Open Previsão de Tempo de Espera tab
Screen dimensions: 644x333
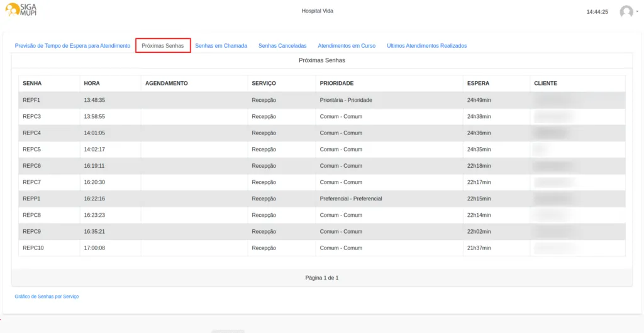coord(72,46)
